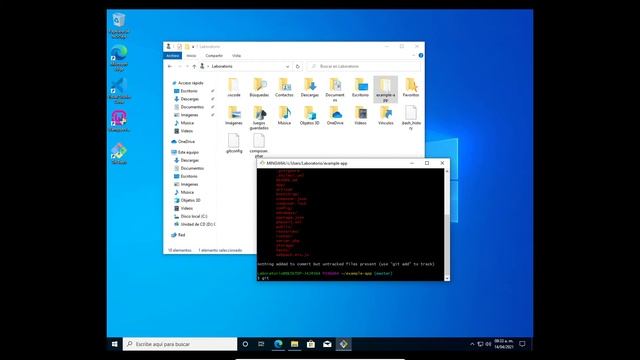Select the example-app folder
Viewport: 640px width, 360px height.
pyautogui.click(x=386, y=89)
